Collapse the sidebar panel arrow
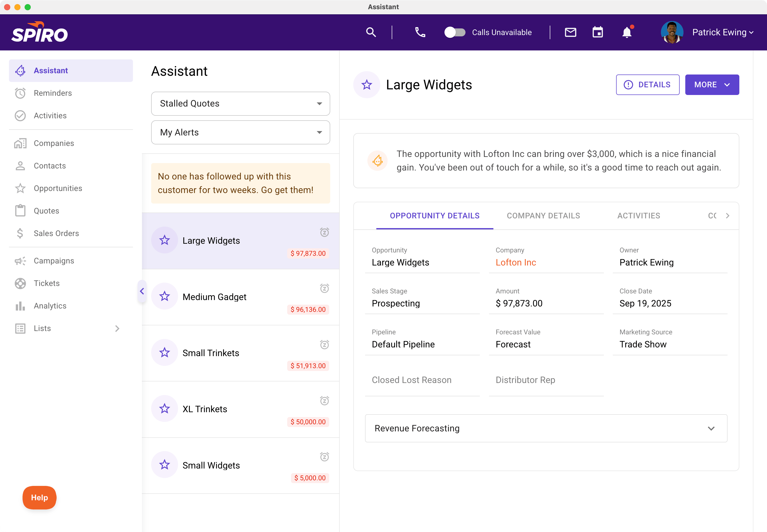 point(142,291)
